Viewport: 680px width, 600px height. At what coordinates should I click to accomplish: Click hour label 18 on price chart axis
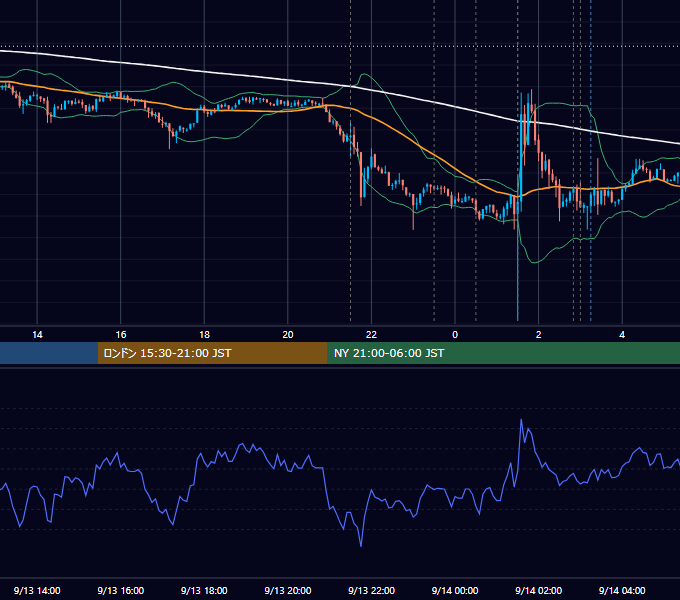(x=204, y=335)
